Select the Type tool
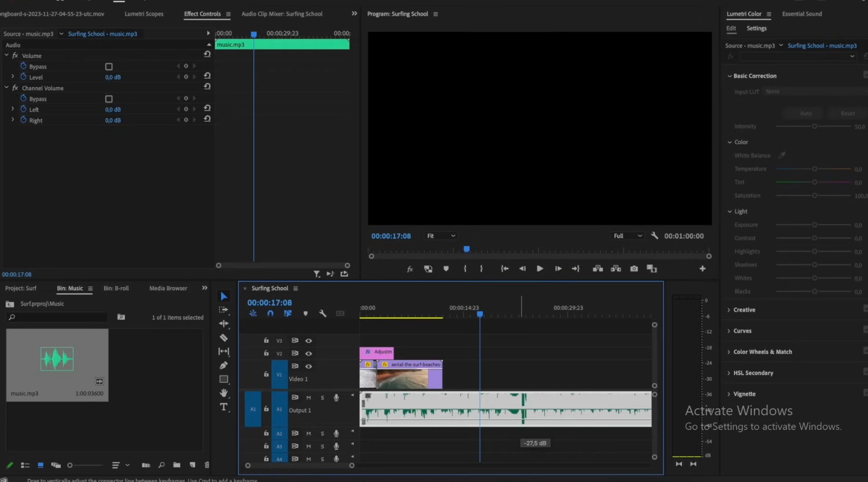This screenshot has height=482, width=868. [x=224, y=407]
